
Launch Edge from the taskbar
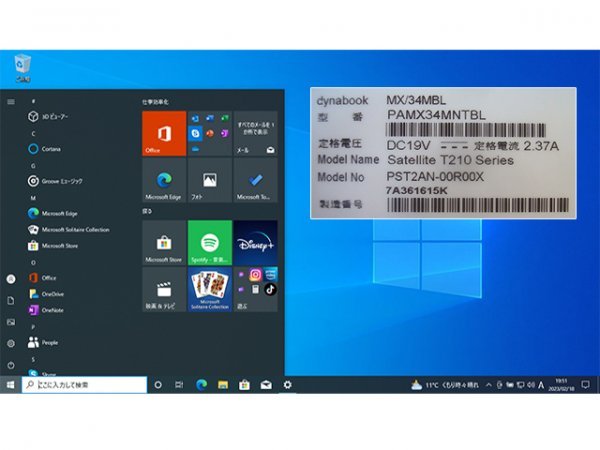click(201, 385)
